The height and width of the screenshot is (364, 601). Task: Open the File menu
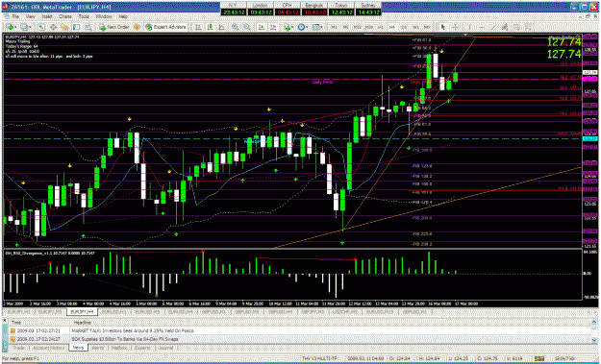tap(15, 17)
